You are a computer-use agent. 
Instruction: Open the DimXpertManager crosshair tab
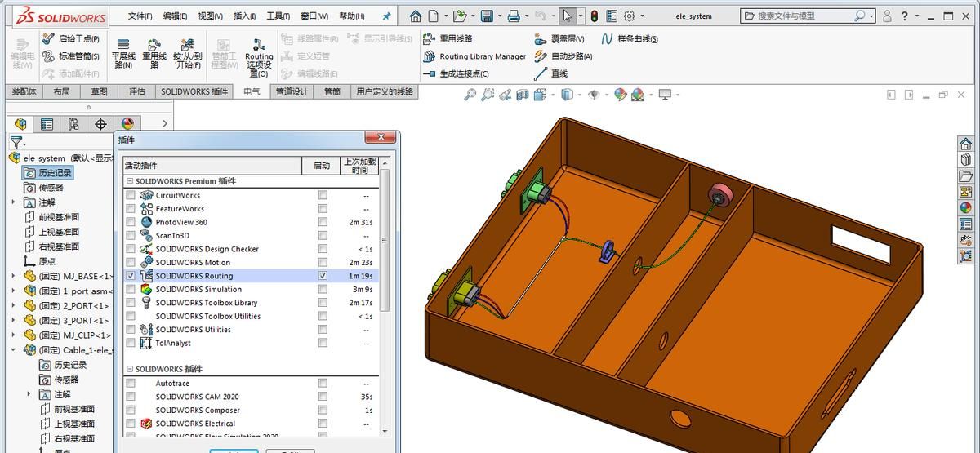click(x=100, y=124)
